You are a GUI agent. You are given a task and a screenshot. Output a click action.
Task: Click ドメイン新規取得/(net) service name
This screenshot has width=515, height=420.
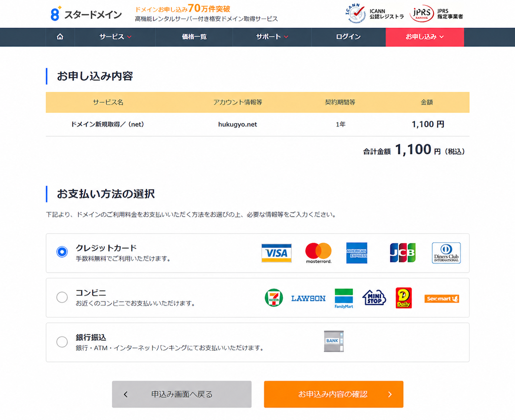click(108, 124)
